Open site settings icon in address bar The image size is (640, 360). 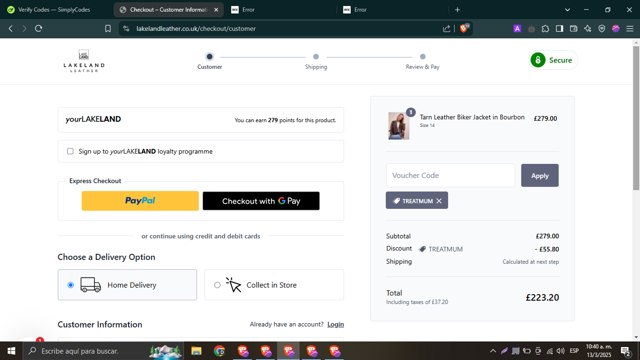point(126,29)
